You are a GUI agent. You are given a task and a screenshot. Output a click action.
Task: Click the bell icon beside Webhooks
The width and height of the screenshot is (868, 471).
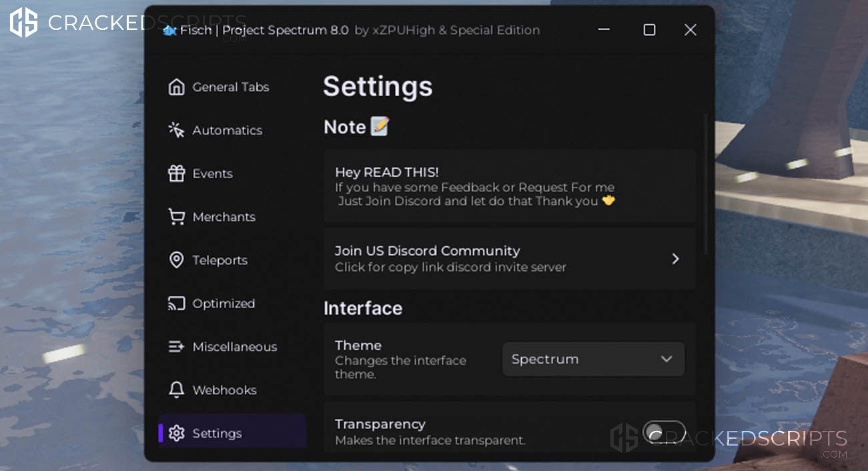point(176,390)
